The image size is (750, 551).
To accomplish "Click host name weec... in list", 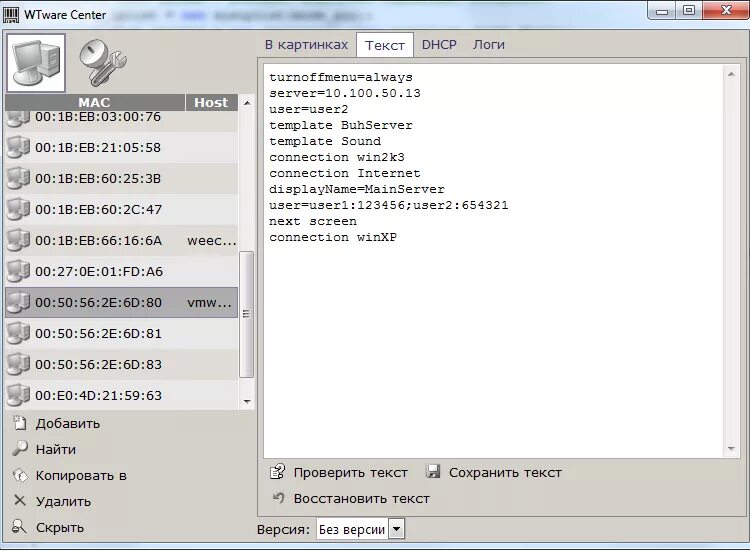I will [211, 241].
